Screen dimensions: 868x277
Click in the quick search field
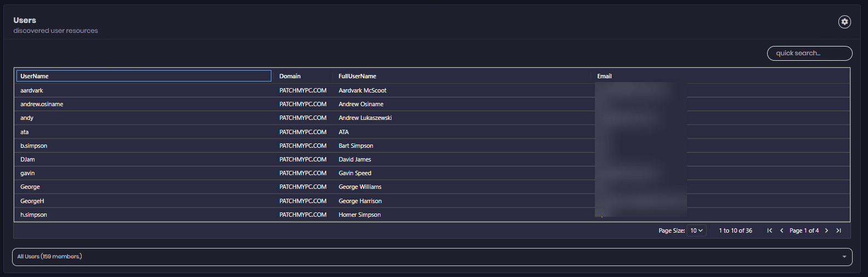[x=809, y=53]
